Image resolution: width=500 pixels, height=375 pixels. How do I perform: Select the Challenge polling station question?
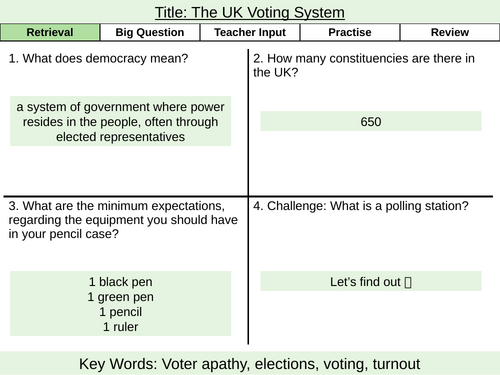point(361,206)
